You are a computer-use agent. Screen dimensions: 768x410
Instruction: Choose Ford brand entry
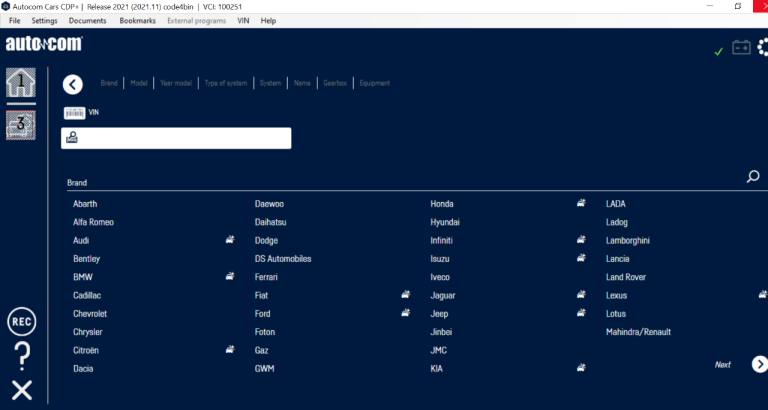point(264,313)
